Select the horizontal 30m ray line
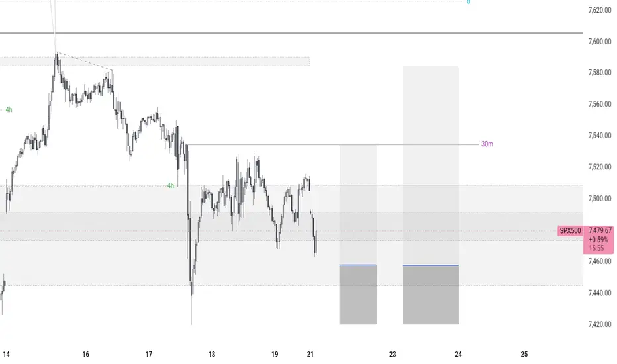 point(332,145)
